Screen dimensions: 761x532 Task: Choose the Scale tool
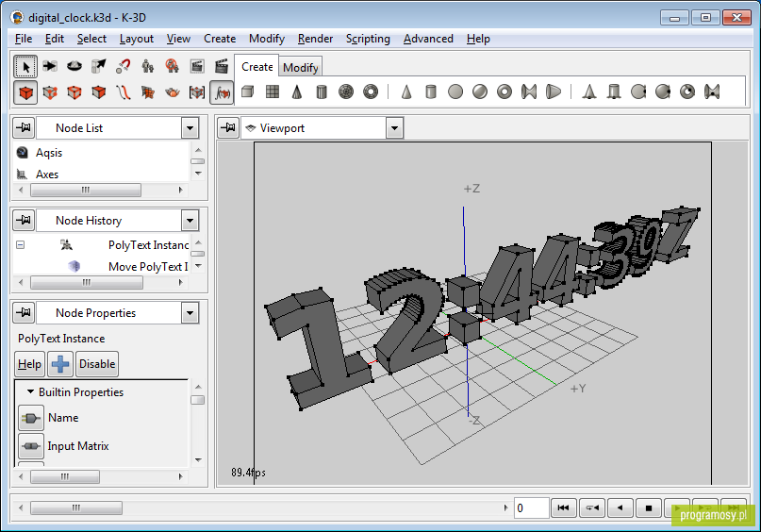pos(98,66)
